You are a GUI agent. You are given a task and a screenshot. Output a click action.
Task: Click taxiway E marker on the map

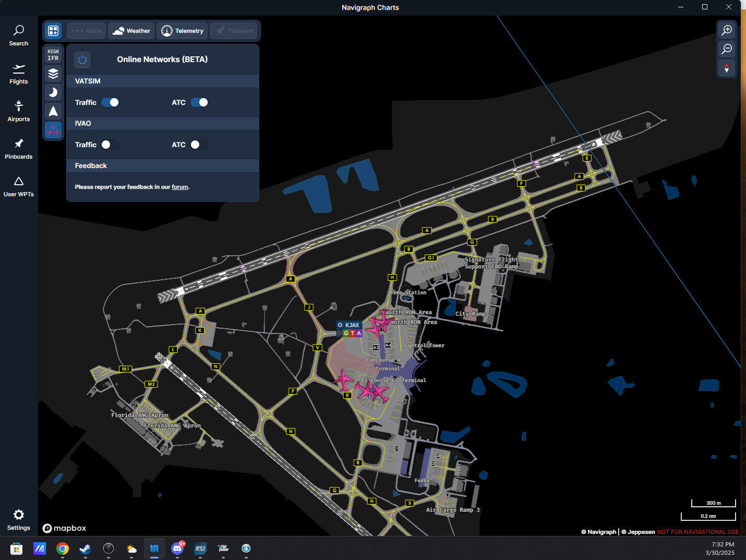[587, 158]
